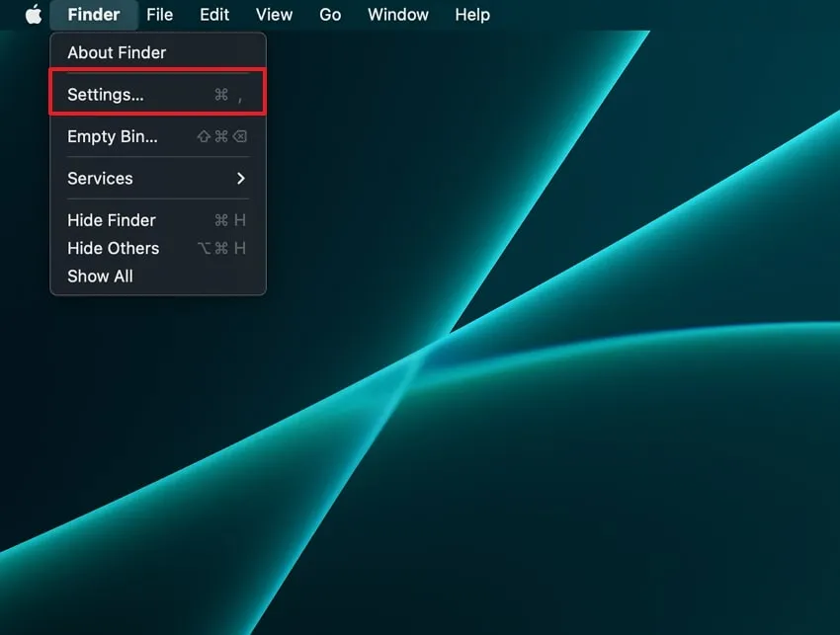This screenshot has width=840, height=635.
Task: Select Show All
Action: pyautogui.click(x=158, y=277)
